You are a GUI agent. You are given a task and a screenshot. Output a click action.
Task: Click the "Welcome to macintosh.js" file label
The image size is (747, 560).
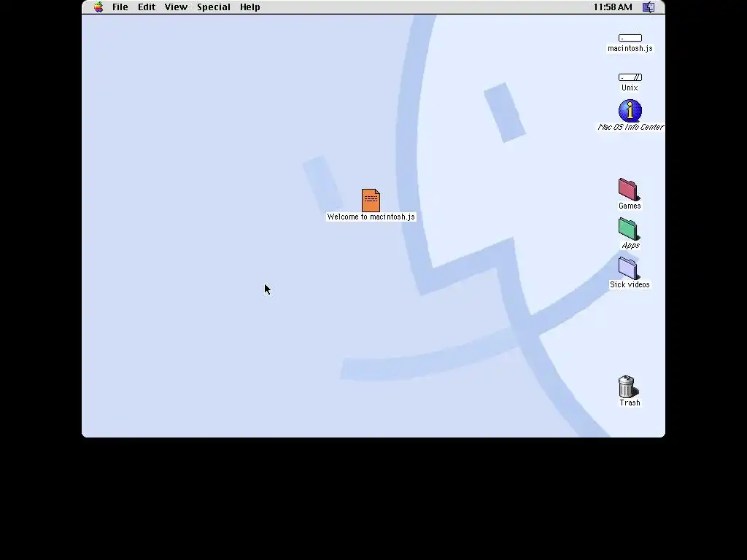tap(371, 217)
